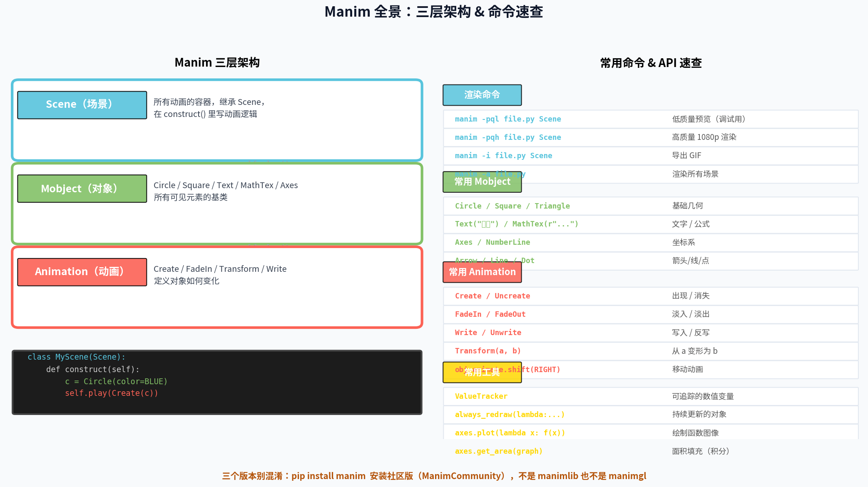The image size is (868, 487).
Task: Click description '可追踪的数值变量'
Action: pos(703,396)
